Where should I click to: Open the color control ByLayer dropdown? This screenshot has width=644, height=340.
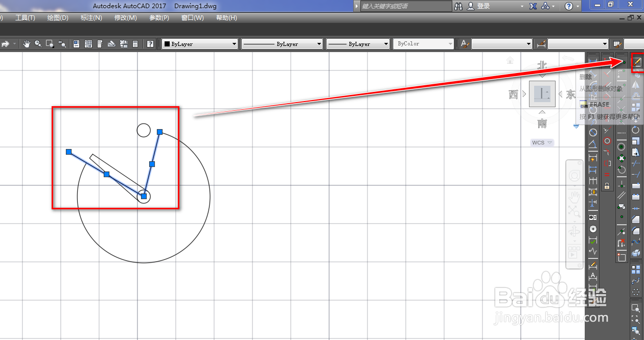[x=200, y=44]
